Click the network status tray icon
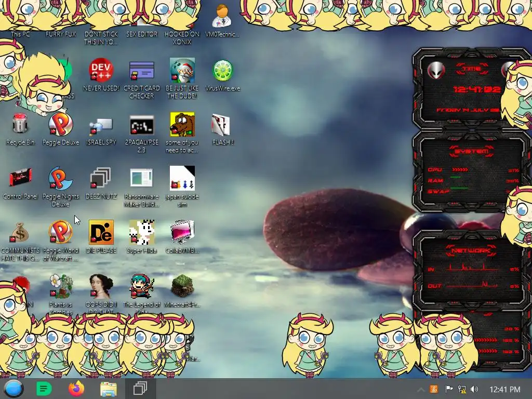The image size is (532, 399). (461, 389)
